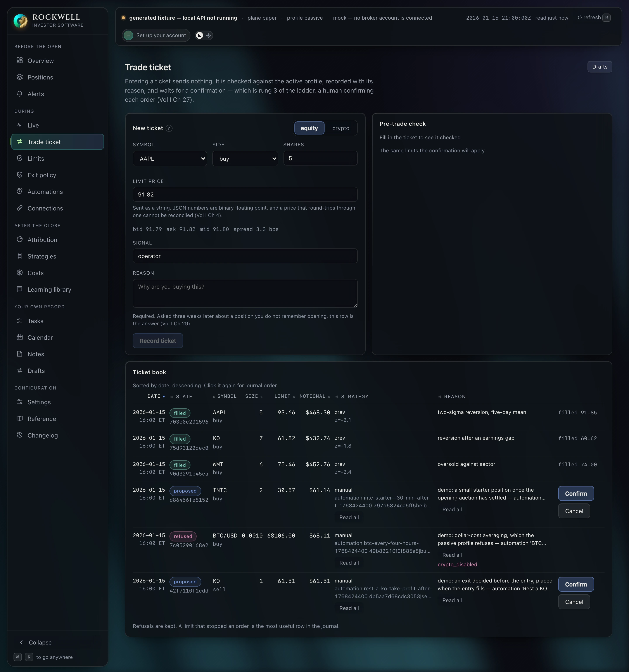
Task: Focus the LIMIT PRICE input field
Action: point(245,194)
